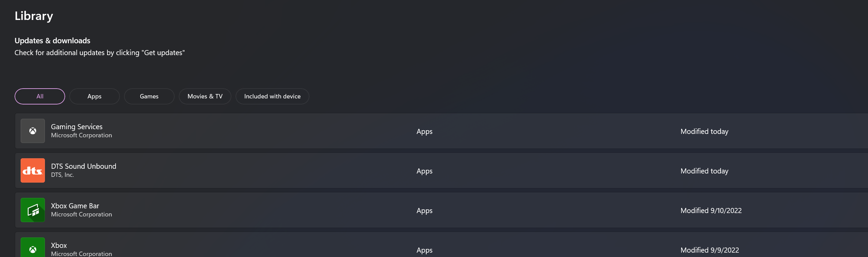Click the Updates & downloads heading
868x257 pixels.
pos(52,41)
